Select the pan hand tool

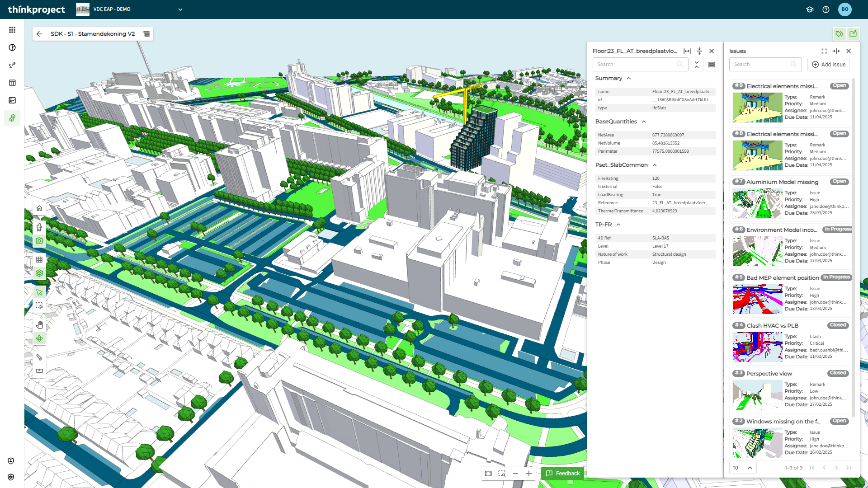(39, 325)
